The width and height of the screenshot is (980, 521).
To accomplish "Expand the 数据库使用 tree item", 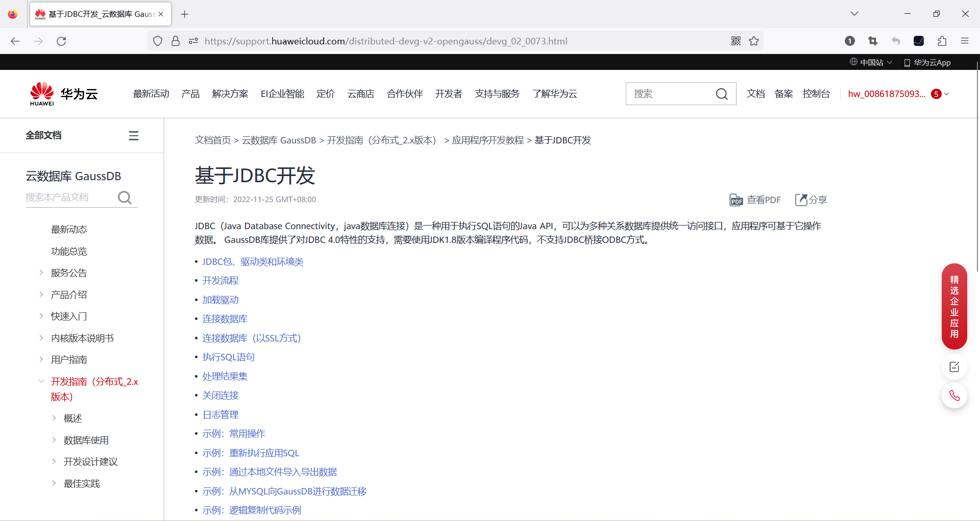I will coord(55,439).
